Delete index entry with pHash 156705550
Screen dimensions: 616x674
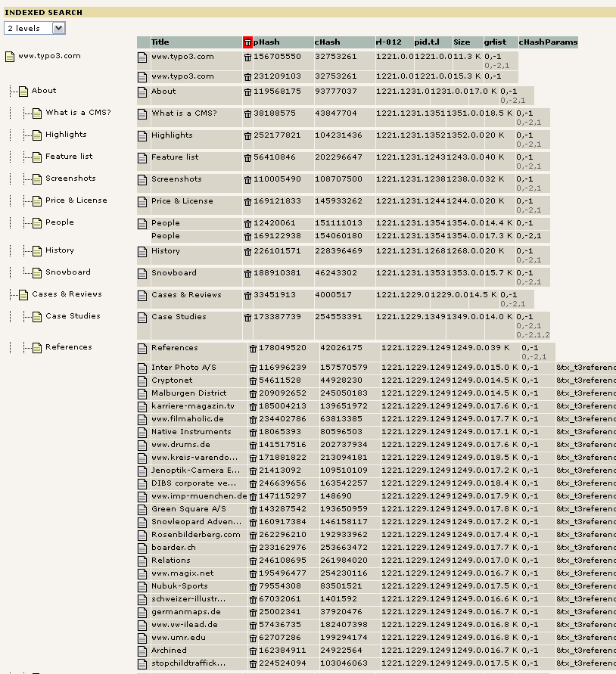[247, 57]
